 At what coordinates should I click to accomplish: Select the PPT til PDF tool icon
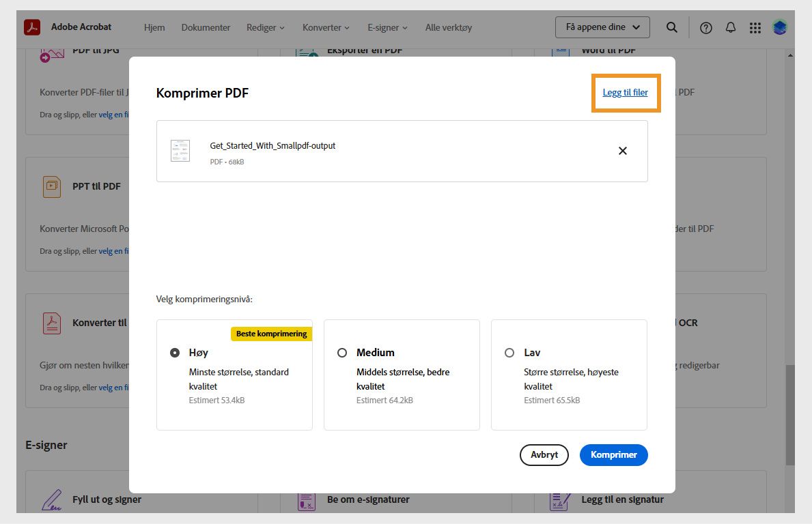pos(51,186)
